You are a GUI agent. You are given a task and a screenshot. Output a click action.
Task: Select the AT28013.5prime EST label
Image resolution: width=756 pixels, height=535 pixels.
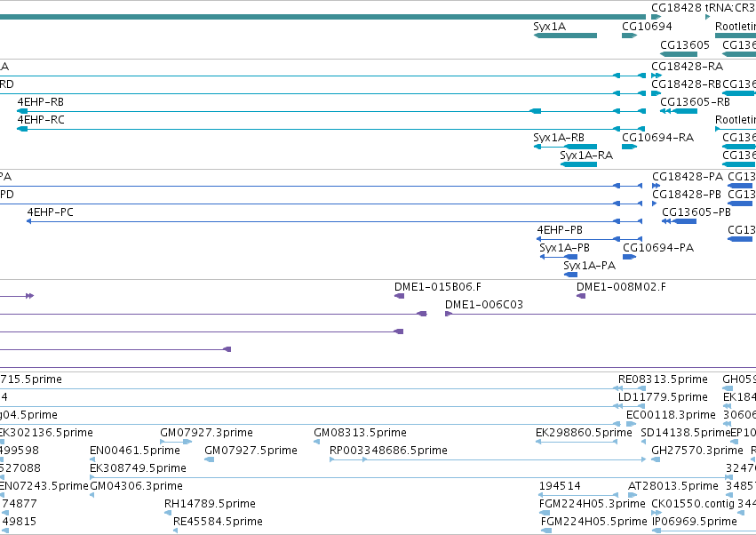click(673, 487)
